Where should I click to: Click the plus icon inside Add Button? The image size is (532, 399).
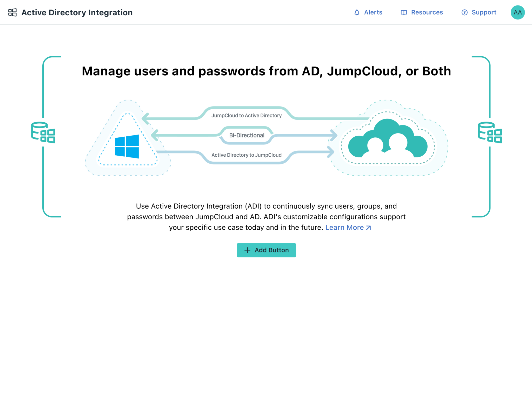[x=247, y=250]
